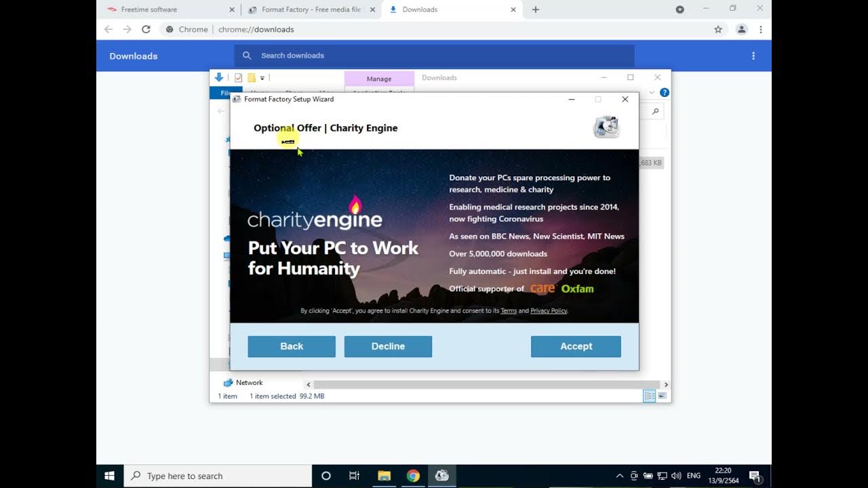Decline the Charity Engine optional offer
Image resolution: width=868 pixels, height=488 pixels.
pos(388,346)
